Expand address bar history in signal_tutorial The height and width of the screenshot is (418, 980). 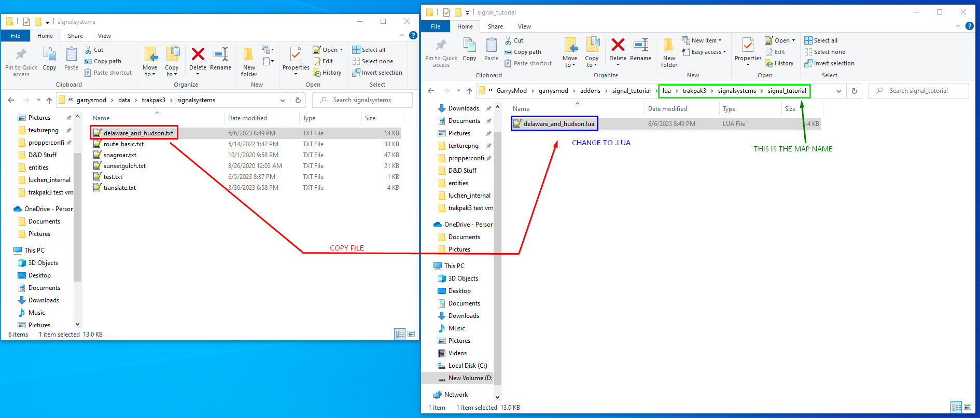(839, 91)
